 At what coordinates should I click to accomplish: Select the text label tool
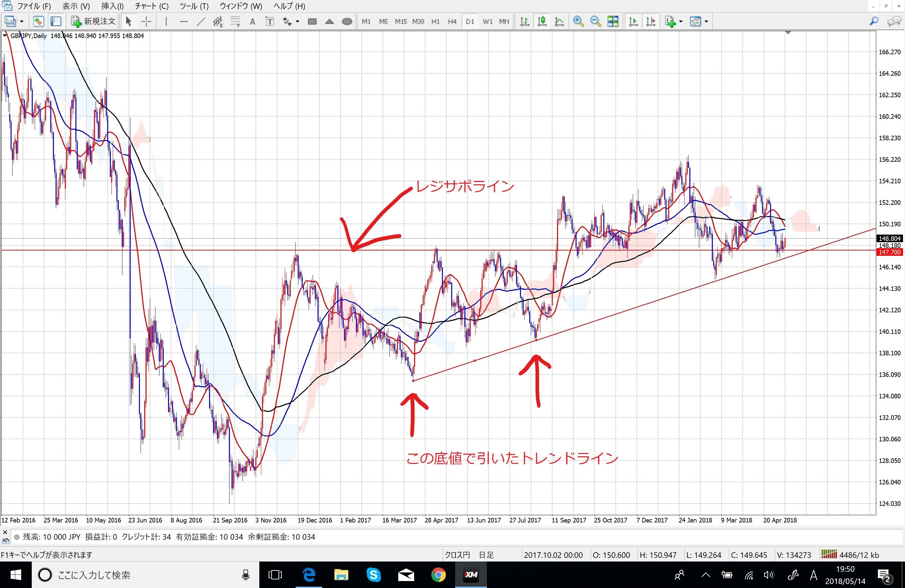click(270, 22)
